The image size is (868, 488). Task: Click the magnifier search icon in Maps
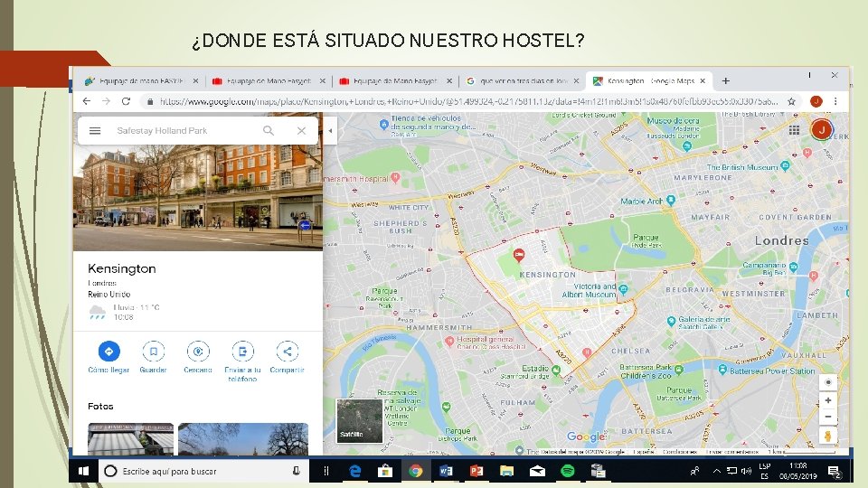pos(269,130)
